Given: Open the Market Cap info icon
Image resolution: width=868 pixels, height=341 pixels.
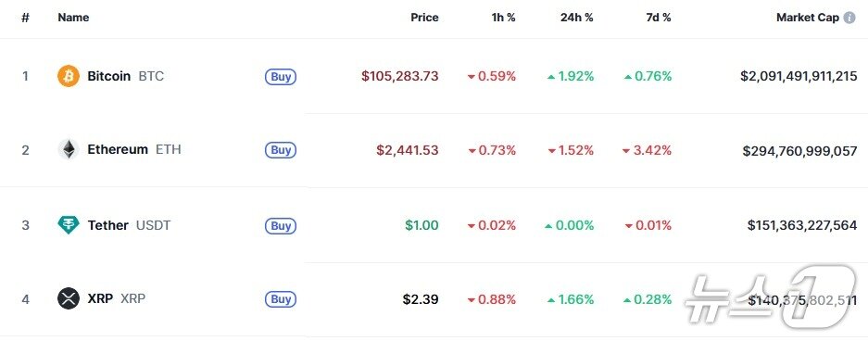Looking at the screenshot, I should (x=849, y=18).
